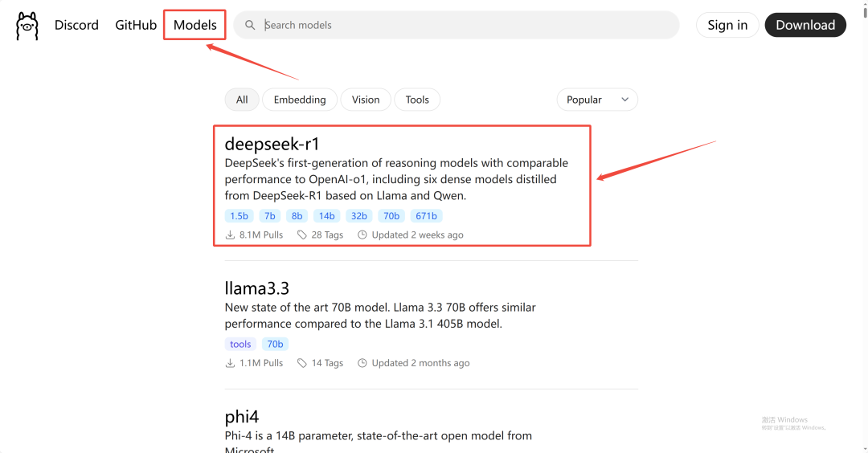
Task: Click the deepseek-r1 description paragraph
Action: point(396,179)
